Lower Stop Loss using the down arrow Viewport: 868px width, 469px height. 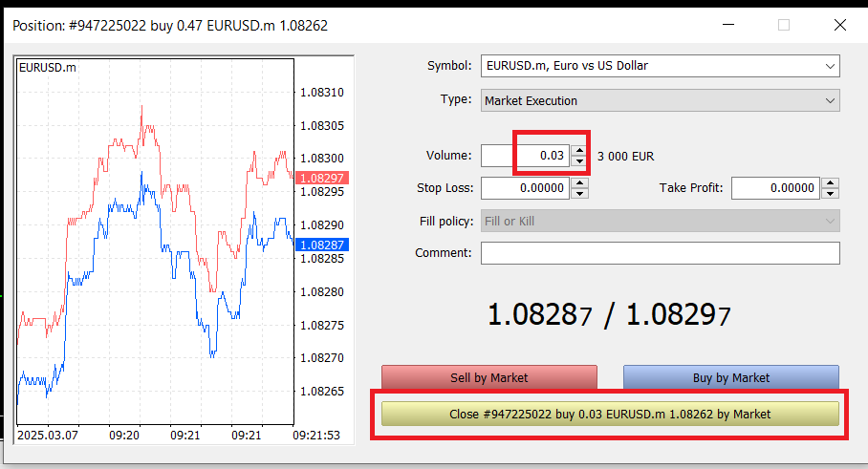point(579,194)
